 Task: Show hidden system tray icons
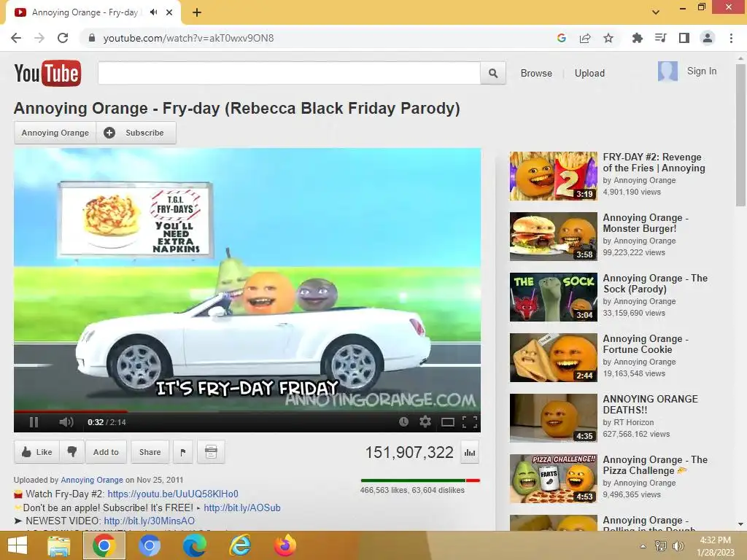pyautogui.click(x=643, y=546)
